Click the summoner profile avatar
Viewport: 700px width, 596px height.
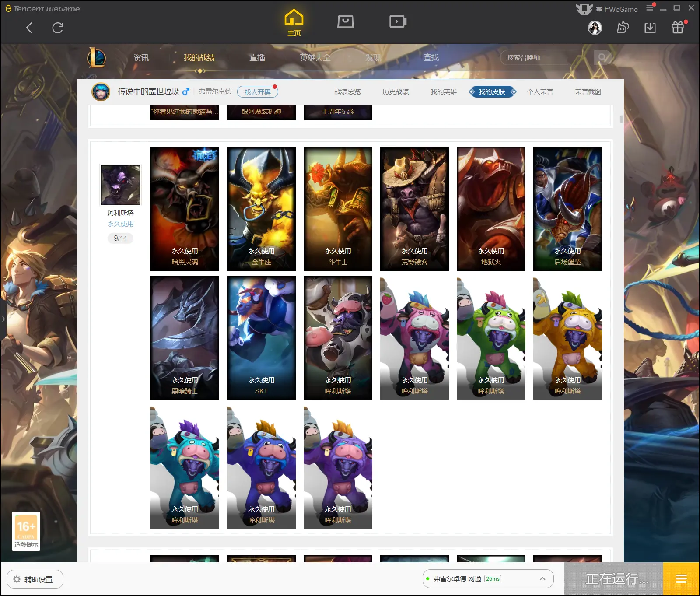tap(101, 91)
